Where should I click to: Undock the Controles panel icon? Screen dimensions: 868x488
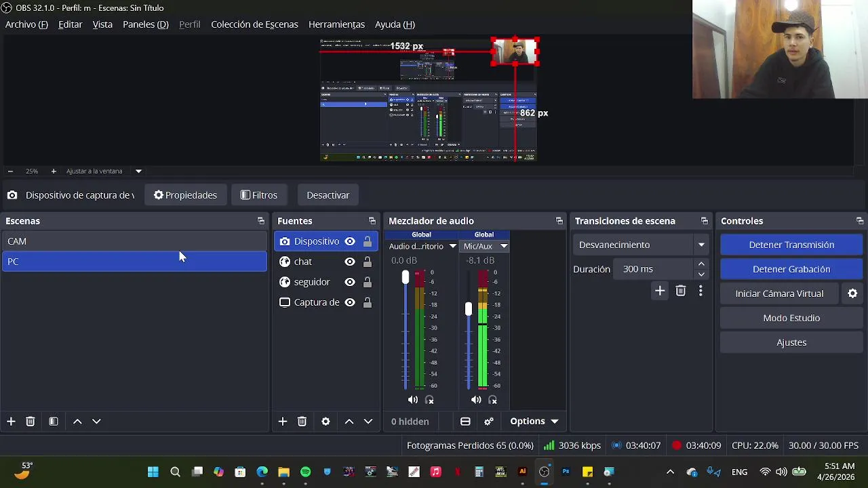point(860,221)
